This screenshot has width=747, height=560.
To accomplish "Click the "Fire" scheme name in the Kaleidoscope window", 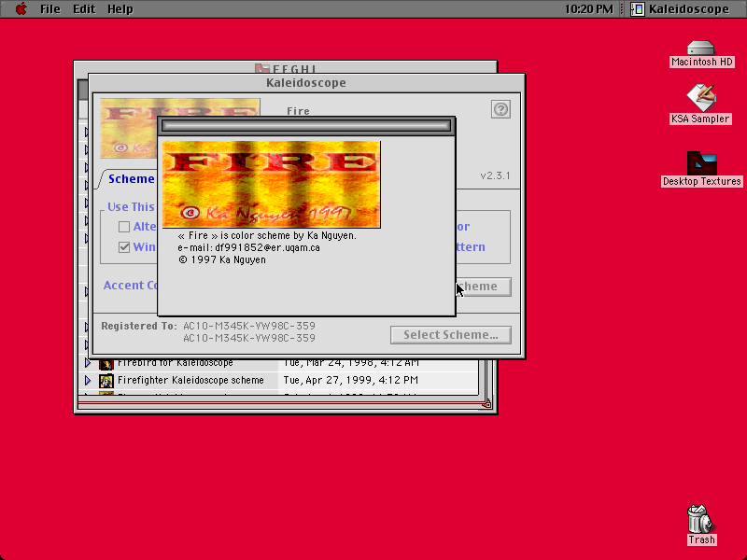I will [298, 111].
